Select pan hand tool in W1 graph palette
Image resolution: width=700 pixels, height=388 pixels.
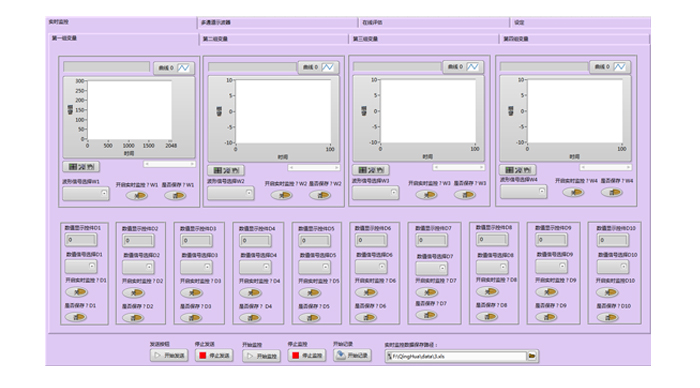coord(91,167)
